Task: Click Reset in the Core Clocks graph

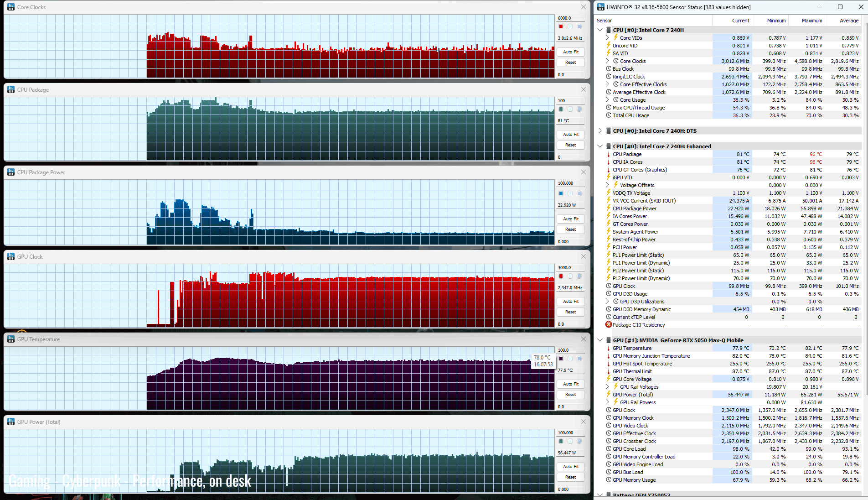Action: pyautogui.click(x=570, y=62)
